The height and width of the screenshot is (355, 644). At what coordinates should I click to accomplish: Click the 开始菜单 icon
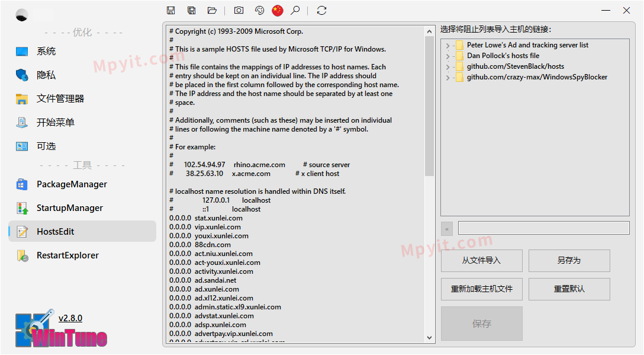pyautogui.click(x=22, y=123)
